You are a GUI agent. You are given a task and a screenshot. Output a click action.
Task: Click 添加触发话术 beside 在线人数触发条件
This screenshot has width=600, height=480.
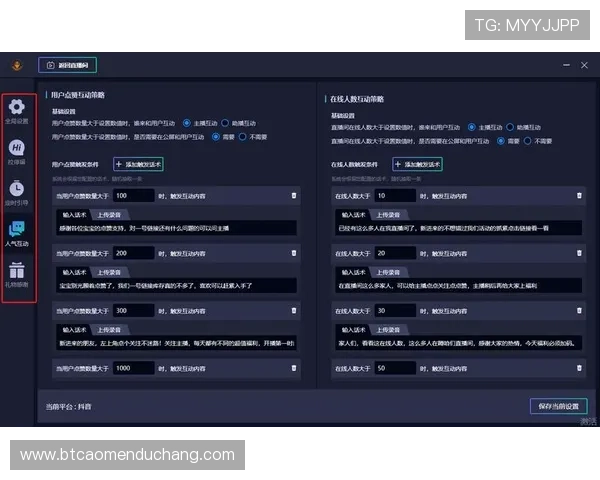[x=417, y=164]
